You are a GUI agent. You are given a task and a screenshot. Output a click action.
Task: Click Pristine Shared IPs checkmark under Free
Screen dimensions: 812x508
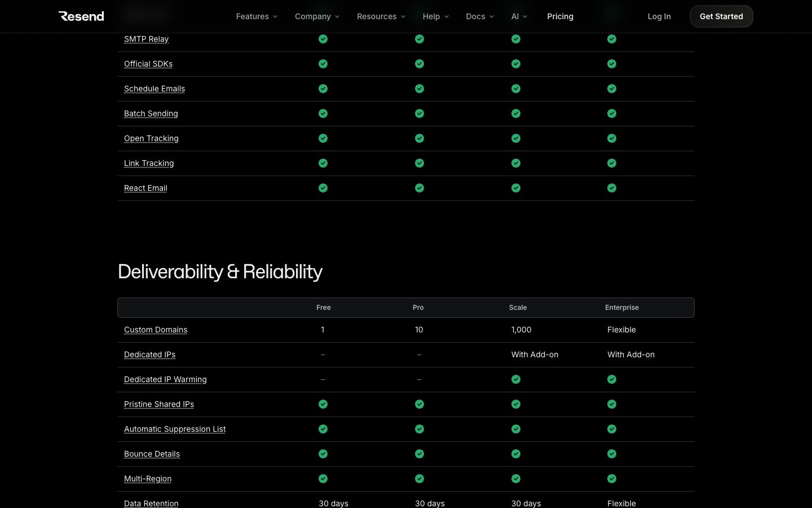323,404
